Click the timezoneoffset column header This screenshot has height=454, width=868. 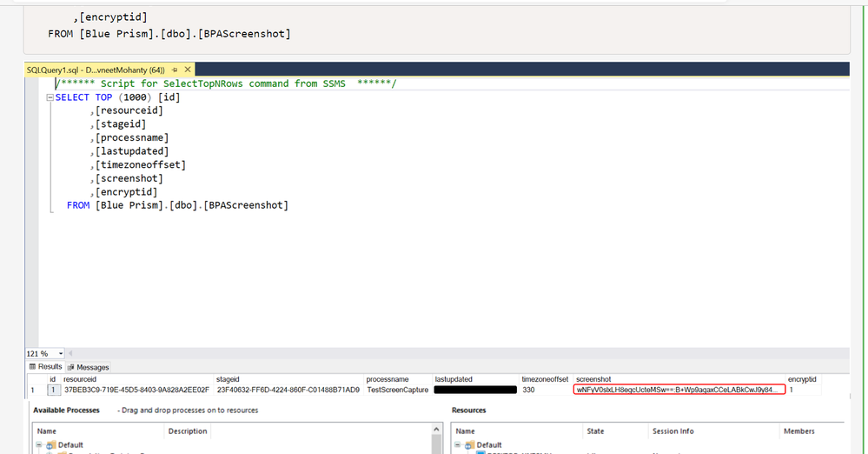coord(545,379)
